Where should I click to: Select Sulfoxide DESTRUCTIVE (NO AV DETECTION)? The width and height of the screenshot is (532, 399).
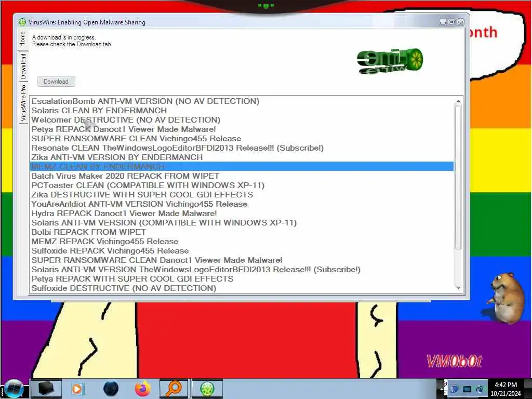coord(242,288)
